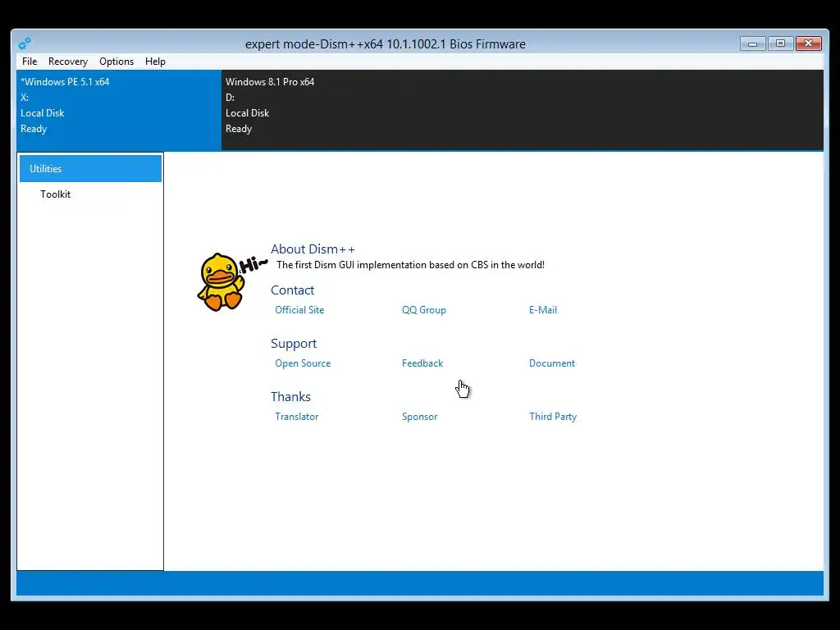
Task: Open the Toolkit item in sidebar
Action: [x=55, y=194]
